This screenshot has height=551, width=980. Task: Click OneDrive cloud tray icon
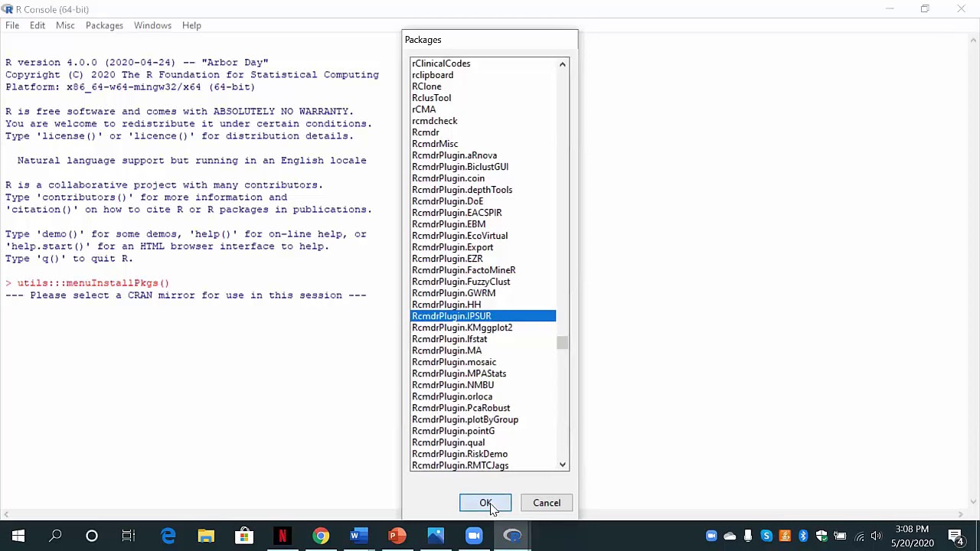(730, 536)
